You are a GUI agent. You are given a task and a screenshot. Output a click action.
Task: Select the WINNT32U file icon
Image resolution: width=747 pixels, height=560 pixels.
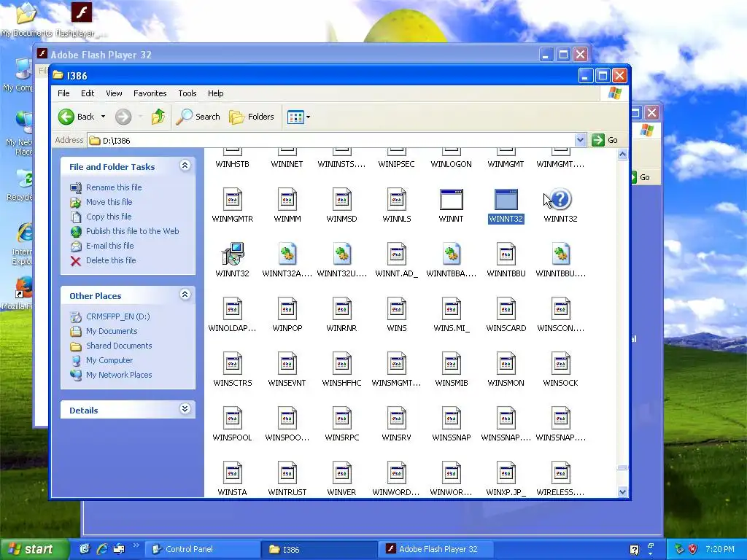click(342, 254)
